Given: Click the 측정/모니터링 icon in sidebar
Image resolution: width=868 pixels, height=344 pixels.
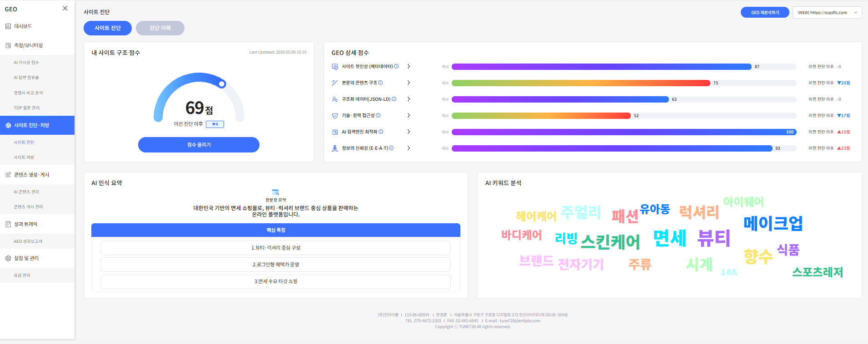Looking at the screenshot, I should 8,45.
